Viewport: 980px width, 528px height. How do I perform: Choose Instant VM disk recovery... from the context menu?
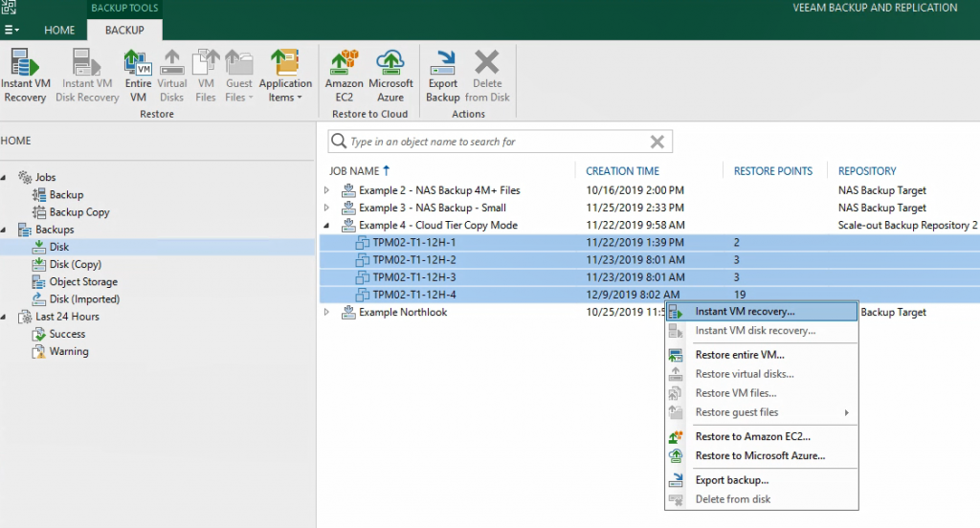(x=761, y=331)
